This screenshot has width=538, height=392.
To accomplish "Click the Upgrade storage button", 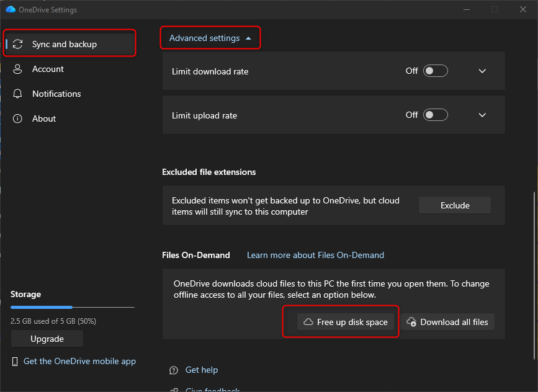I will click(x=47, y=339).
